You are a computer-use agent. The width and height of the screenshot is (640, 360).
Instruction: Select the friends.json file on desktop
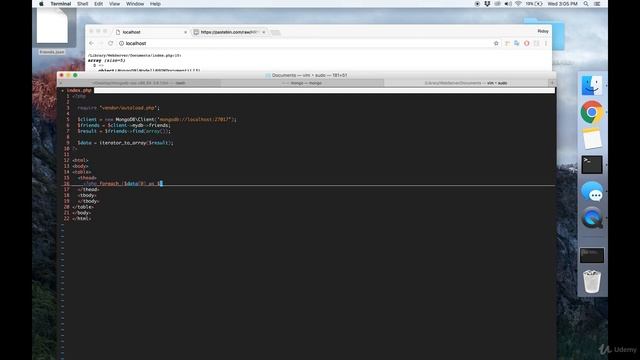[x=52, y=31]
